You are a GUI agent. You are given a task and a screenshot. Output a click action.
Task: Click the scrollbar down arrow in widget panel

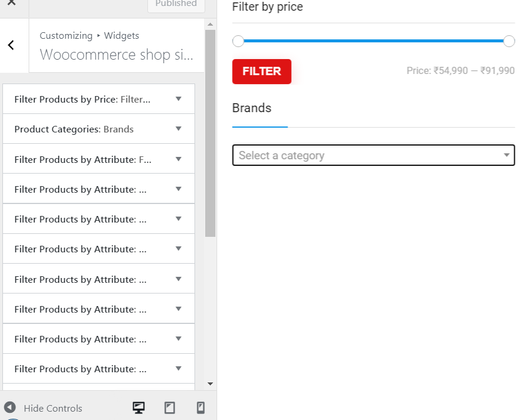pyautogui.click(x=210, y=384)
